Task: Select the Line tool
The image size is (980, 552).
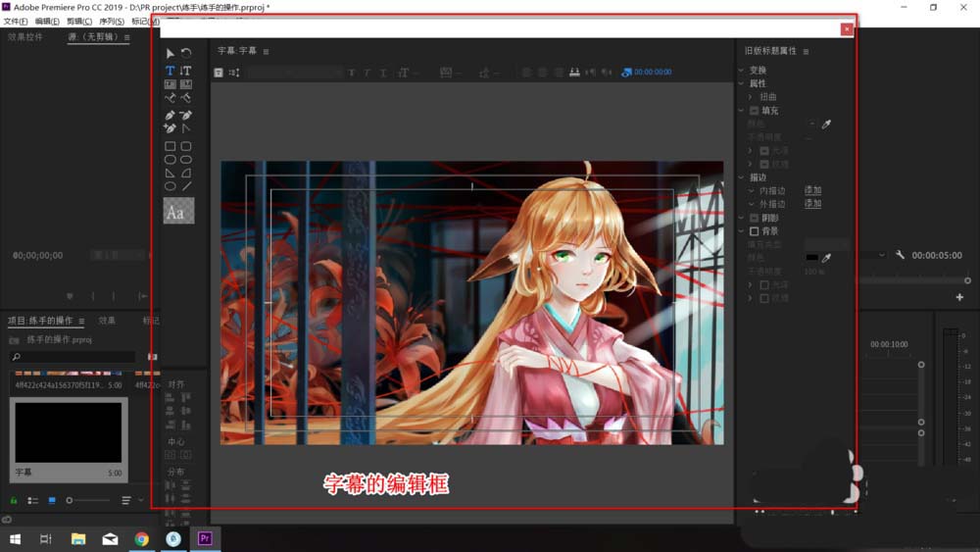Action: point(186,186)
